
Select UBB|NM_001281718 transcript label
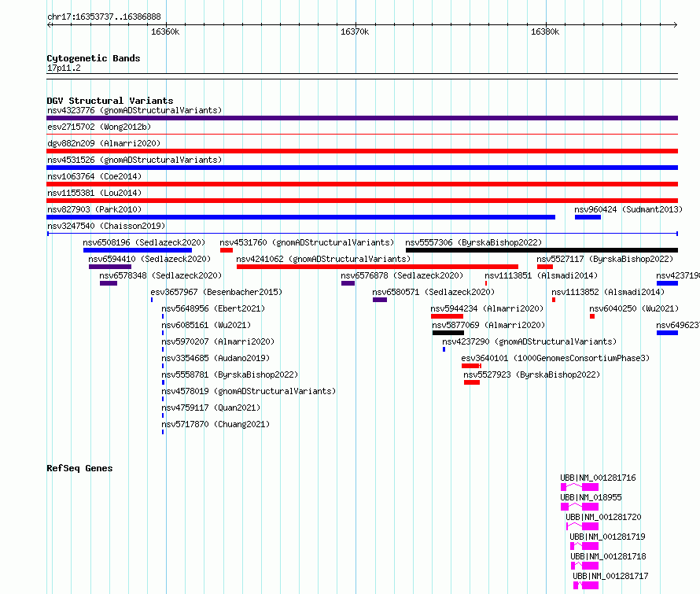tap(608, 556)
